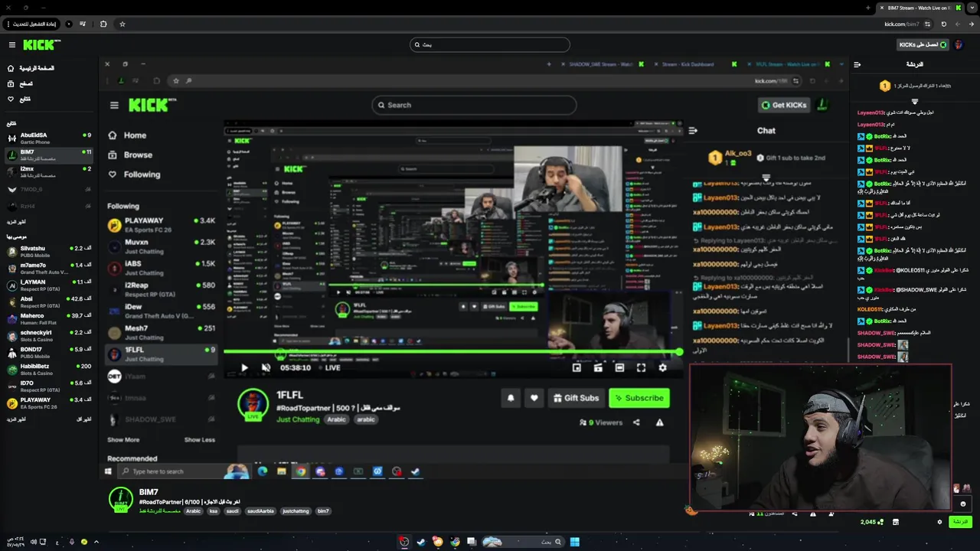Open recommended channel m7ame7o

point(48,268)
